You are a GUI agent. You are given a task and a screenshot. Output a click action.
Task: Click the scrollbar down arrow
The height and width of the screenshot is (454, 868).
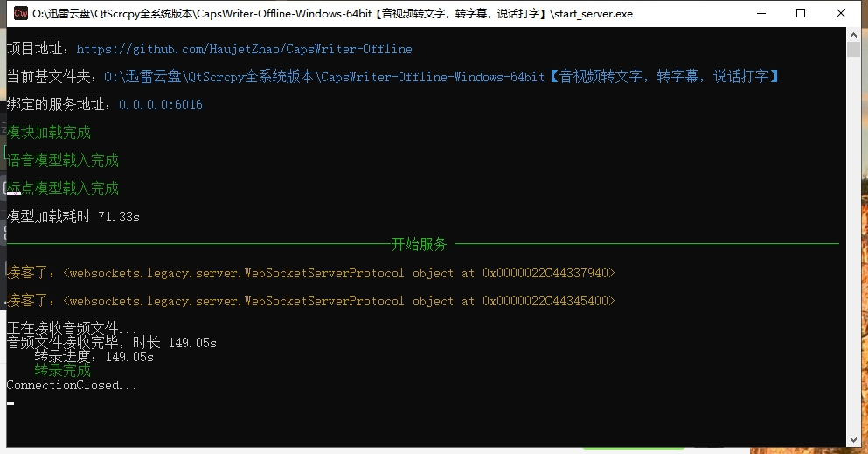(x=853, y=440)
